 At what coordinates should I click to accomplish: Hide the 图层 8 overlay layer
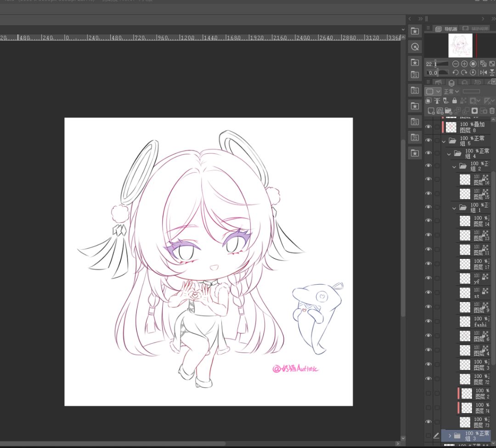click(x=428, y=127)
